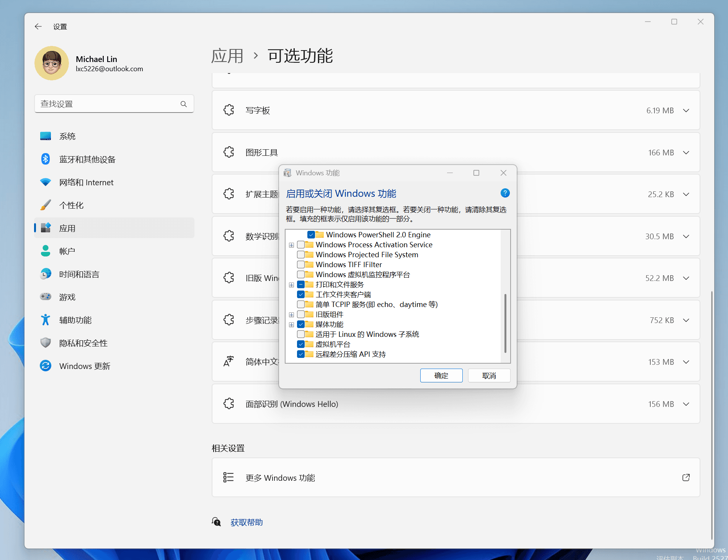This screenshot has width=728, height=560.
Task: Expand the 153 MB row chevron
Action: [x=686, y=362]
